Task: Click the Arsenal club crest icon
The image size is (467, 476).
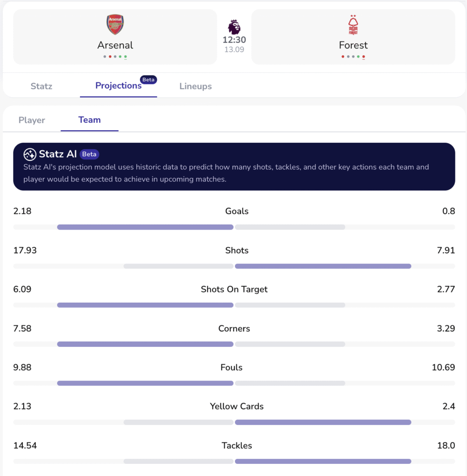Action: [x=115, y=25]
